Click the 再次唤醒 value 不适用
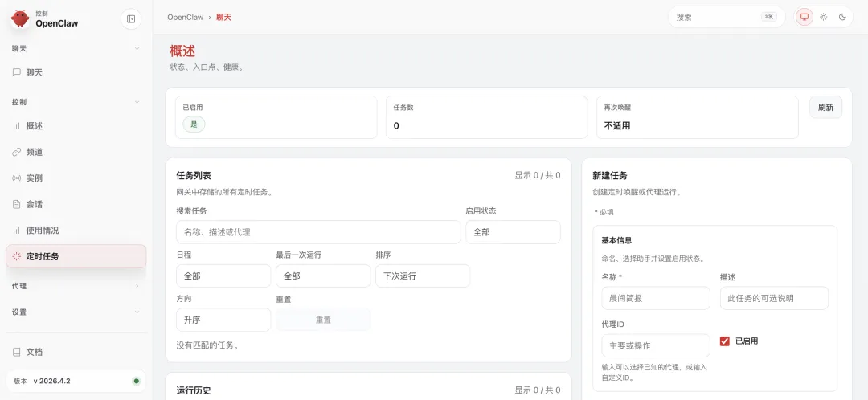This screenshot has width=868, height=400. [617, 125]
